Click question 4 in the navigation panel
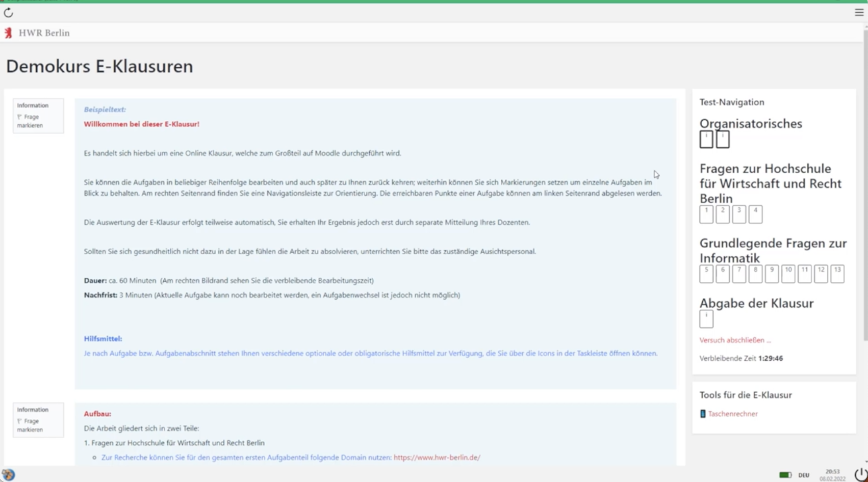The width and height of the screenshot is (868, 482). 755,215
